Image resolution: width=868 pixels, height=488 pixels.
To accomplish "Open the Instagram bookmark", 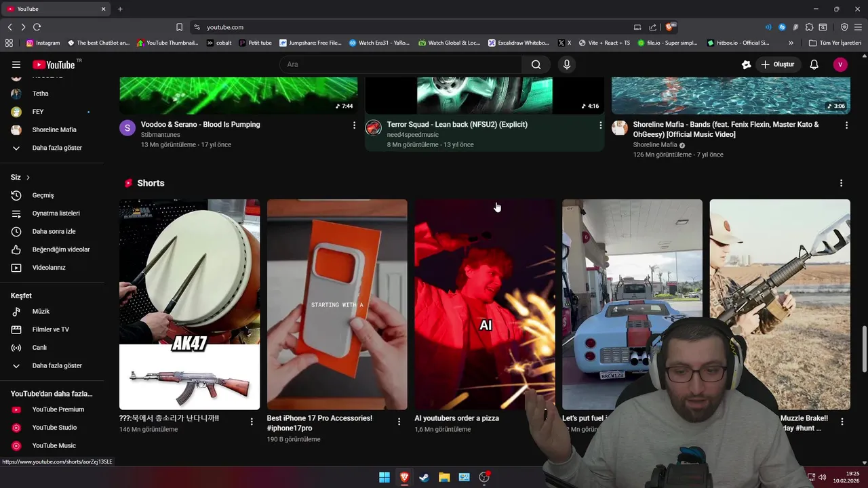I will pyautogui.click(x=43, y=43).
